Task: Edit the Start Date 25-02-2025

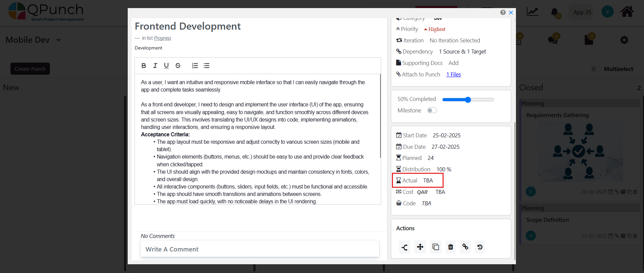Action: tap(447, 135)
